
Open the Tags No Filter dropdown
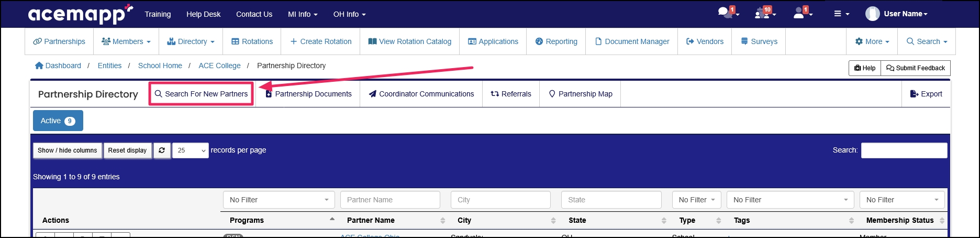point(790,200)
